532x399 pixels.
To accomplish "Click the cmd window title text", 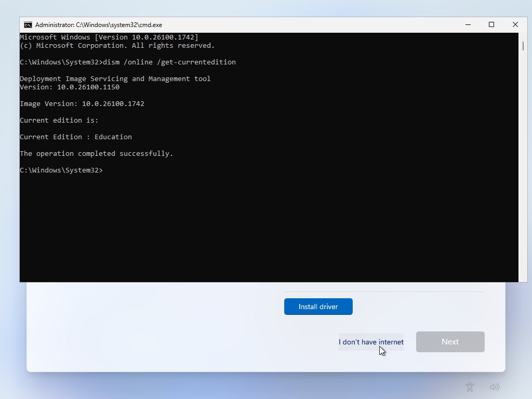I will 98,25.
